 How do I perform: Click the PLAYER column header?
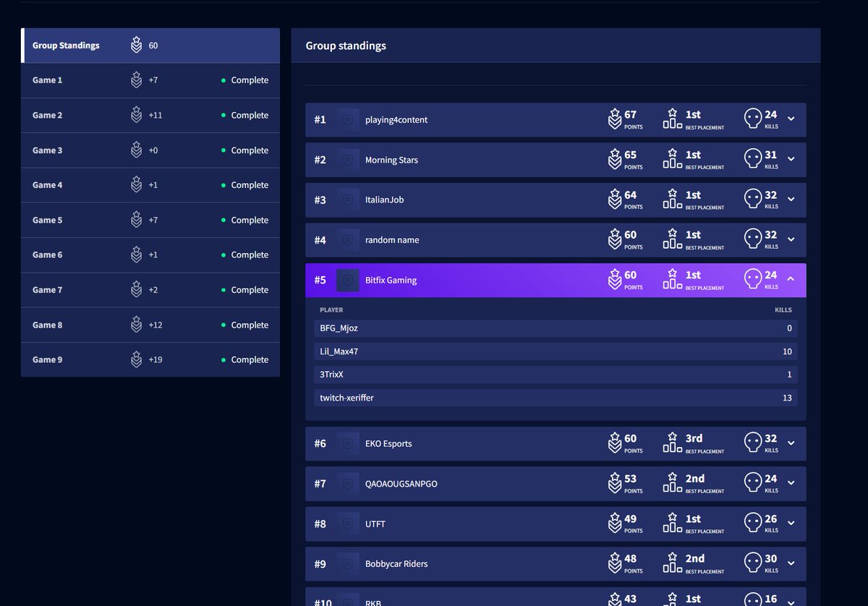331,310
